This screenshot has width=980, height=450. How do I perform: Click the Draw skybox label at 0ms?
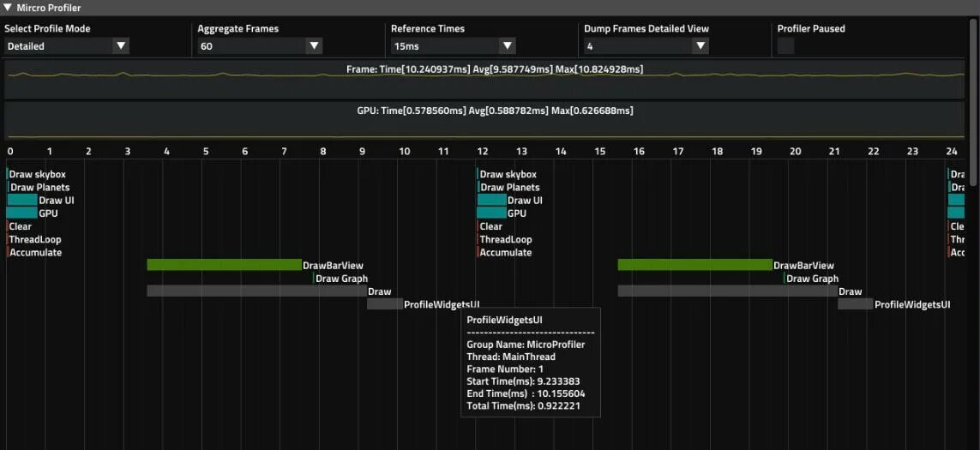point(38,174)
